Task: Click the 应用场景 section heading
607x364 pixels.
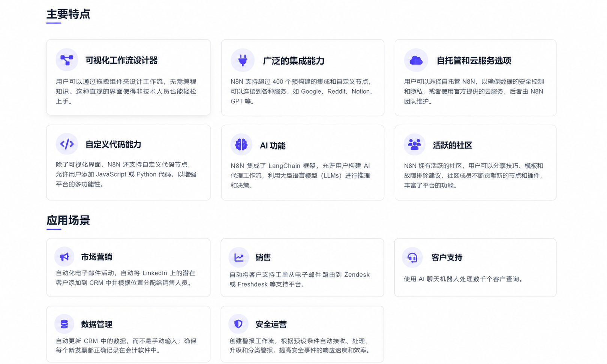Action: pos(68,220)
